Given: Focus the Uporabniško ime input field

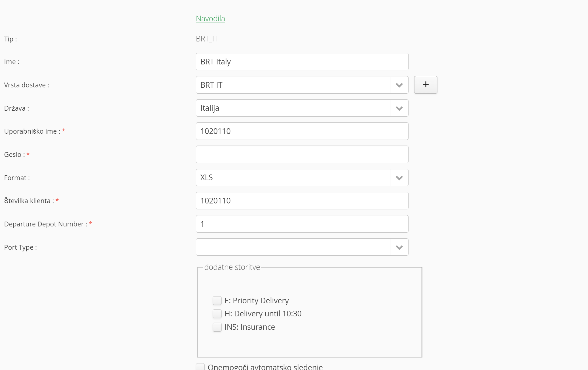Looking at the screenshot, I should point(302,131).
